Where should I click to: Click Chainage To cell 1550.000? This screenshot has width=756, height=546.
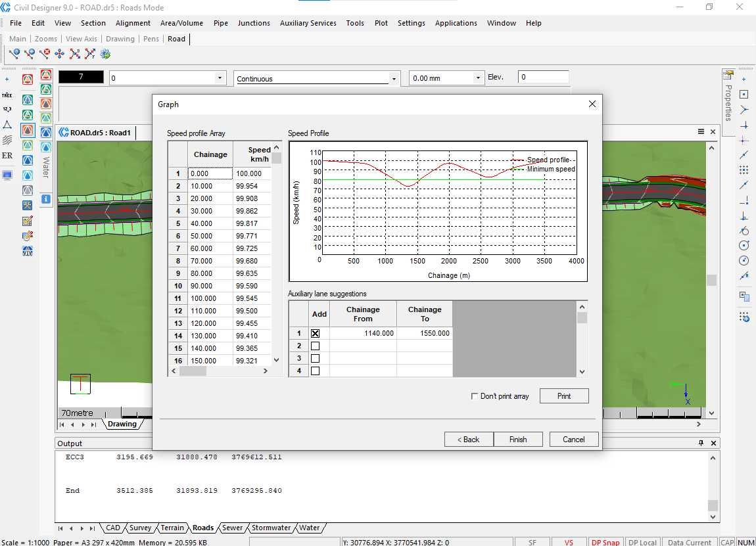[424, 333]
